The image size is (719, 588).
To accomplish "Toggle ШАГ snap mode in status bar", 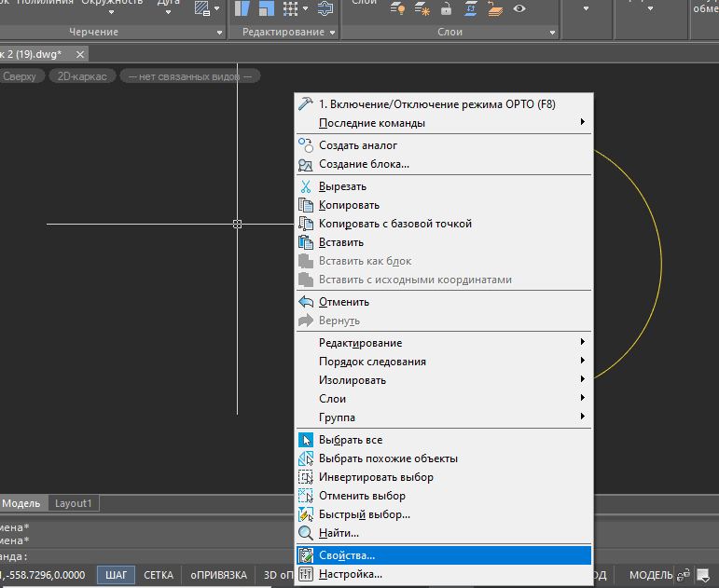I will point(117,575).
